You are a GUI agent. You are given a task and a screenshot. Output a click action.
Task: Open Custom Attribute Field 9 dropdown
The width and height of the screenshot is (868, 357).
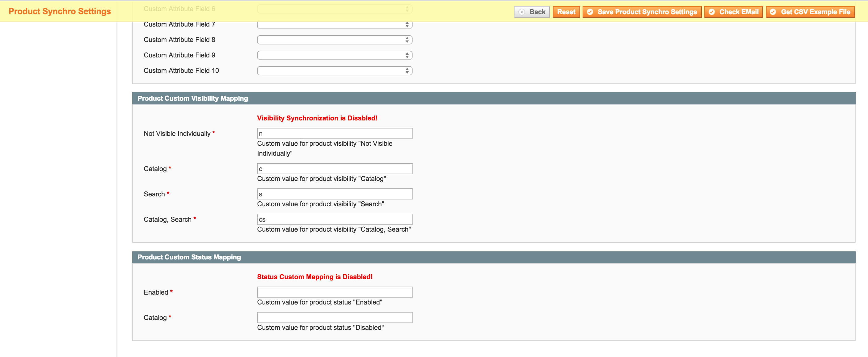click(x=335, y=55)
